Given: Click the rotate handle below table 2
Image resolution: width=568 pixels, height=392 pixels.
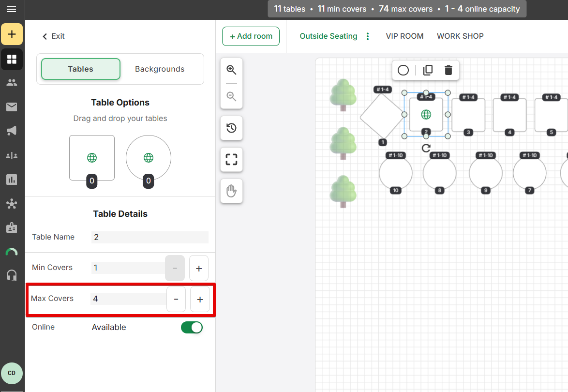Looking at the screenshot, I should 426,148.
